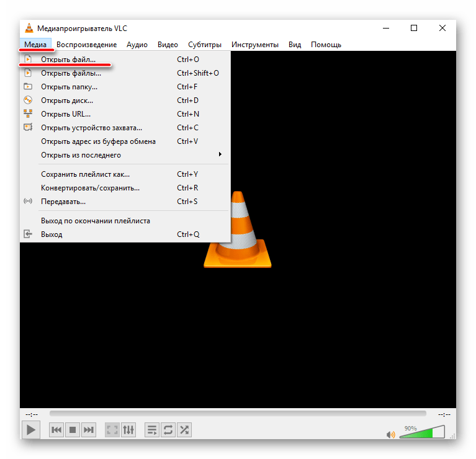Open the Аудио menu
476x459 pixels.
[x=137, y=45]
